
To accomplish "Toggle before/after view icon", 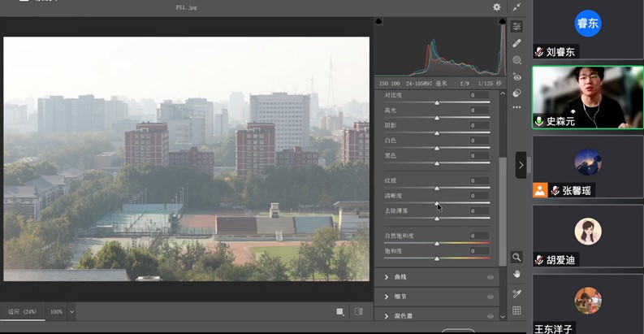I will click(x=359, y=311).
